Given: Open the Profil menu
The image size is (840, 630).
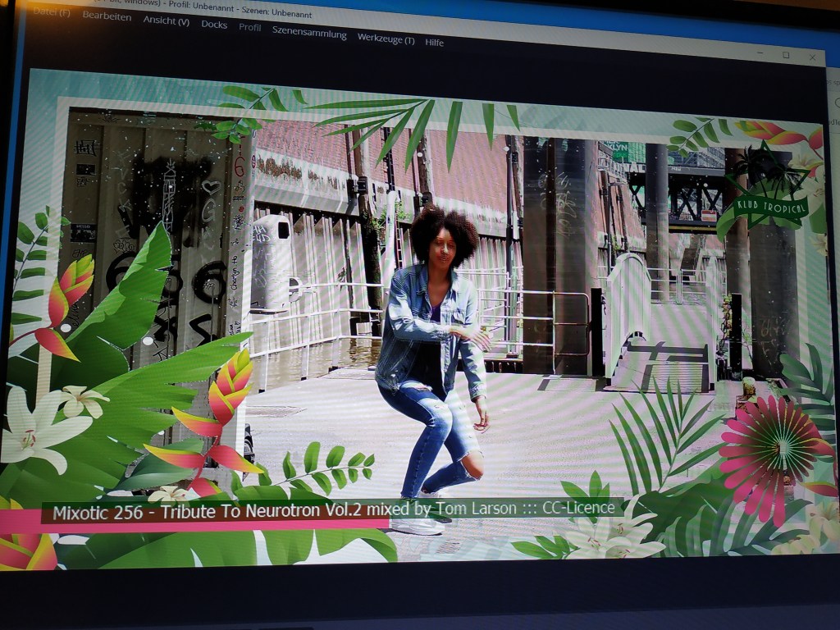Looking at the screenshot, I should pos(249,27).
